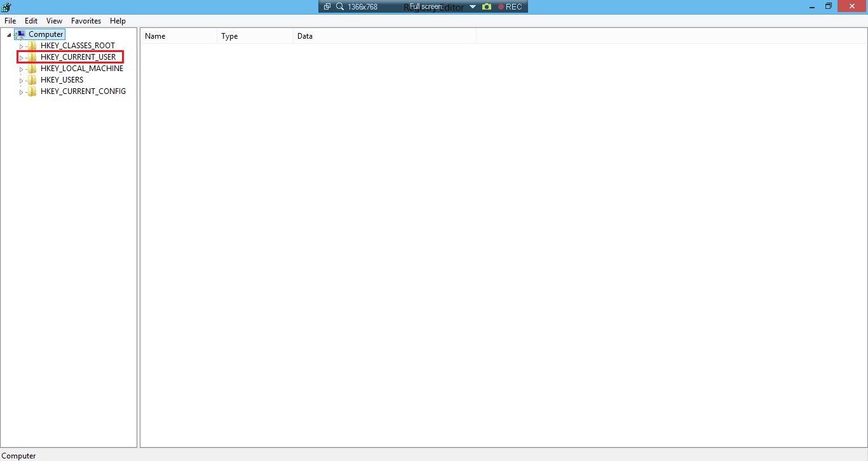Click the magnifier icon in recorder bar
868x461 pixels.
pyautogui.click(x=340, y=6)
